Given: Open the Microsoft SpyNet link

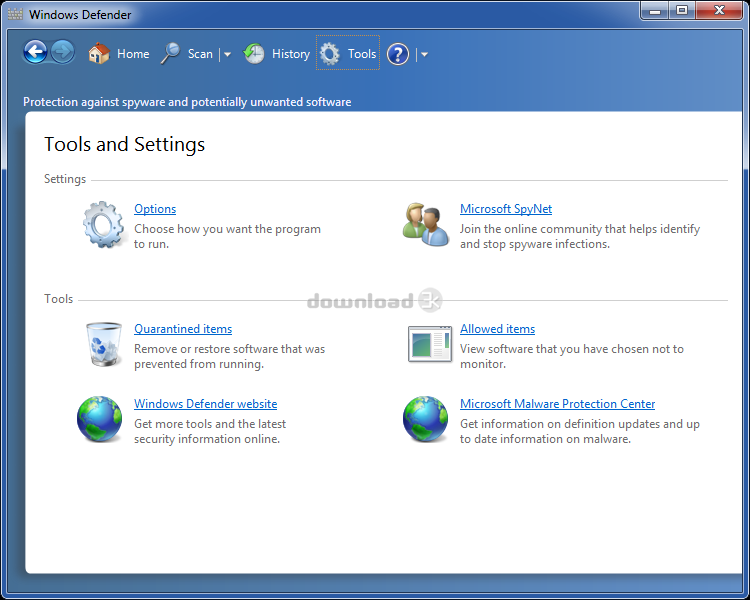Looking at the screenshot, I should click(x=505, y=209).
